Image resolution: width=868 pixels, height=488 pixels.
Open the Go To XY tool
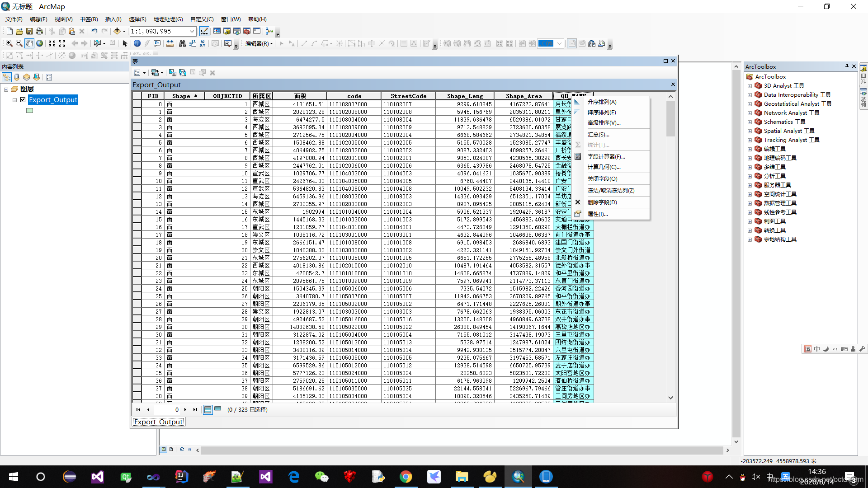click(x=203, y=43)
